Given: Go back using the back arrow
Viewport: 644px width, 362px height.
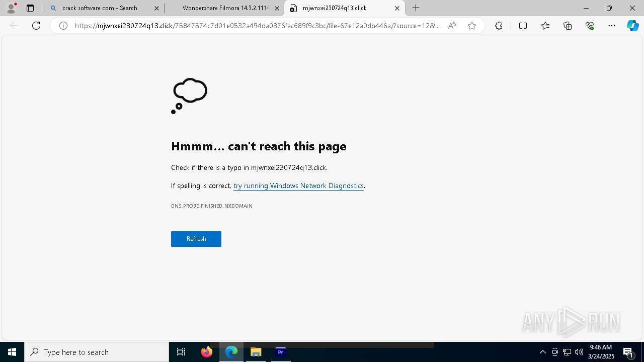Looking at the screenshot, I should (x=14, y=26).
